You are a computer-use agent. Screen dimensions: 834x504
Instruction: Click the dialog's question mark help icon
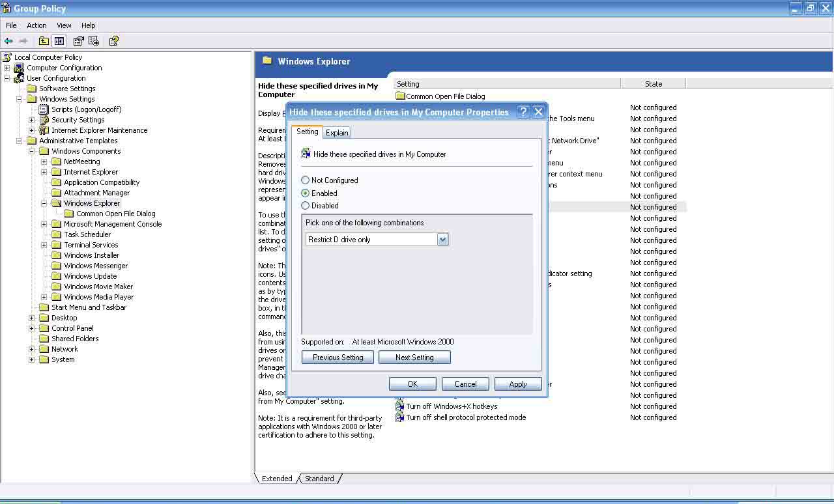click(x=523, y=112)
